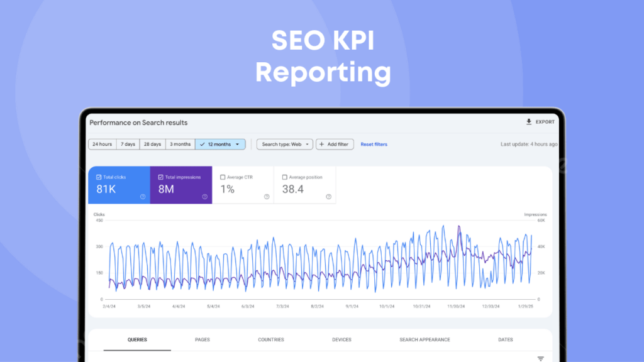
Task: Click the Reset filters link
Action: (x=374, y=144)
